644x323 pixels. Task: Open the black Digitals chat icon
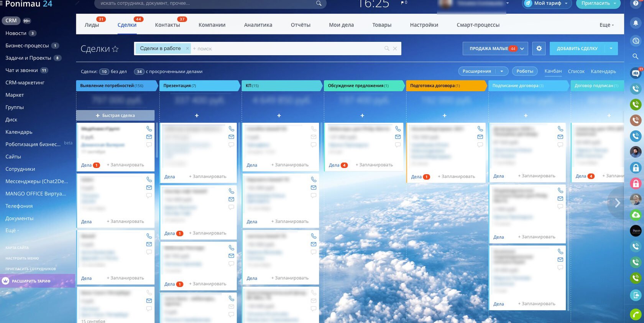point(636,231)
